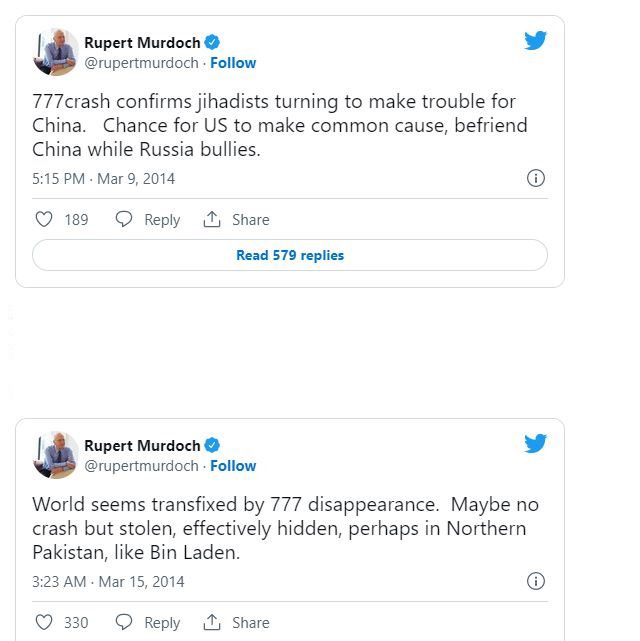The image size is (640, 641).
Task: Open Read 579 replies button
Action: [290, 255]
